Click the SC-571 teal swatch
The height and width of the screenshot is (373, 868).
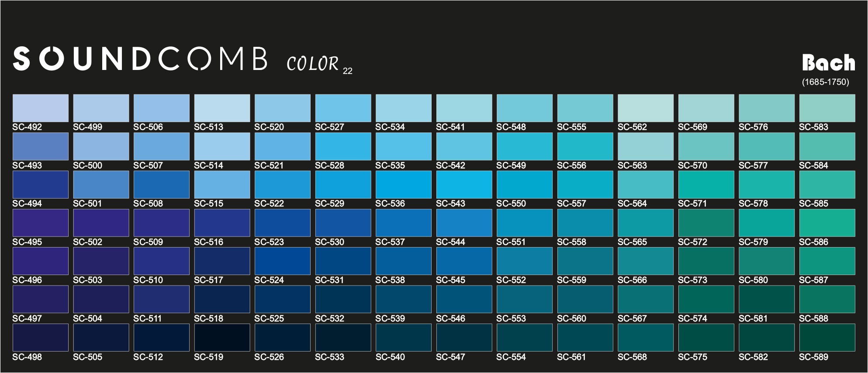click(706, 185)
